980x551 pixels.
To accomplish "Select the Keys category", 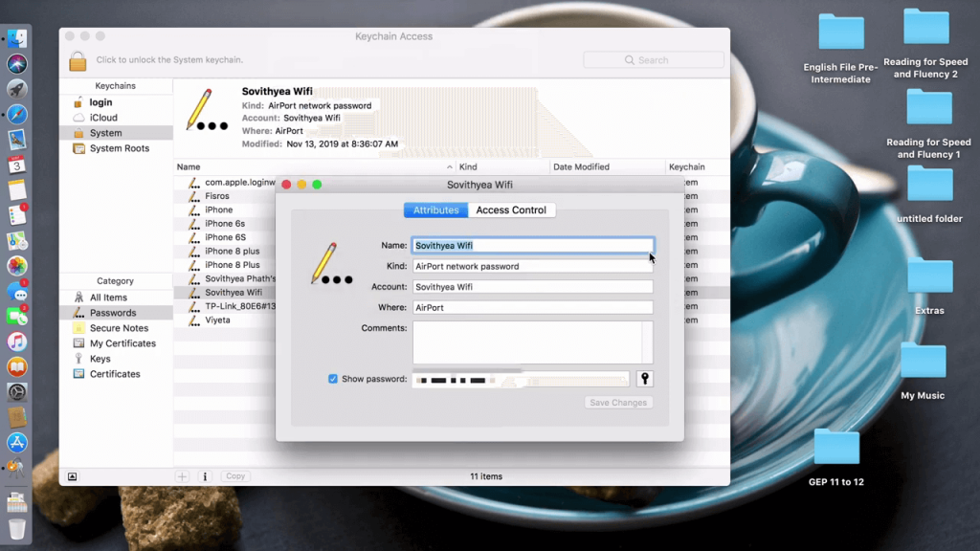I will (116, 359).
